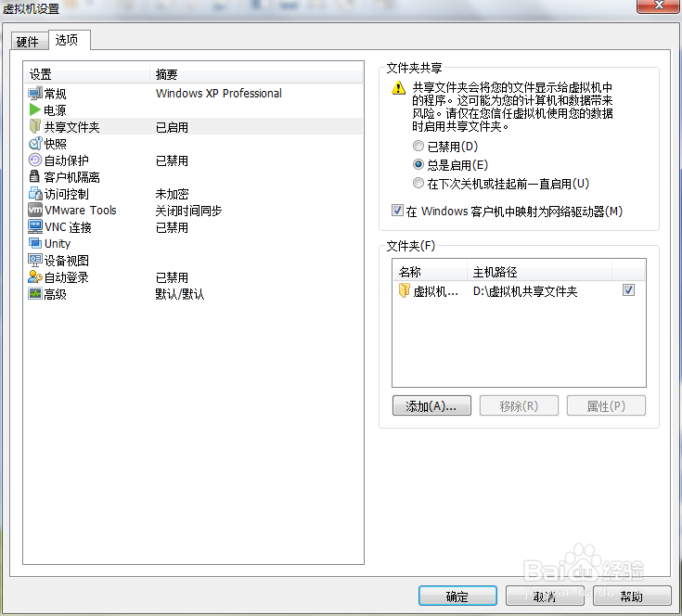
Task: Click 已禁用 summary in 自动保护 row
Action: click(173, 160)
